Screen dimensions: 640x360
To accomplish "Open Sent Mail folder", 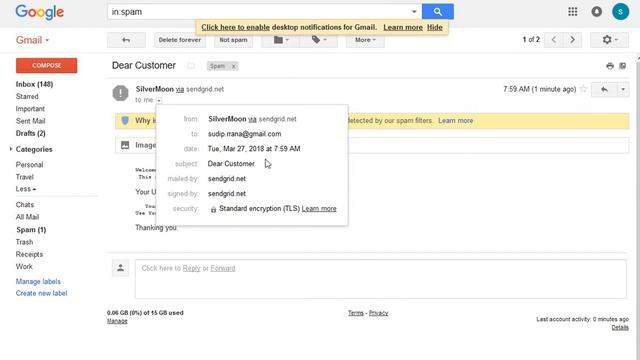I will tap(31, 121).
